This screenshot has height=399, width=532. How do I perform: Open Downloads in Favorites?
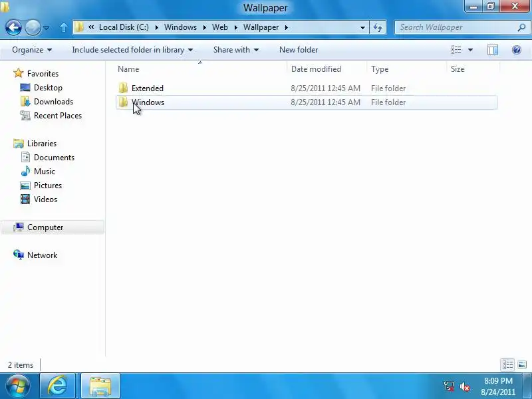53,102
